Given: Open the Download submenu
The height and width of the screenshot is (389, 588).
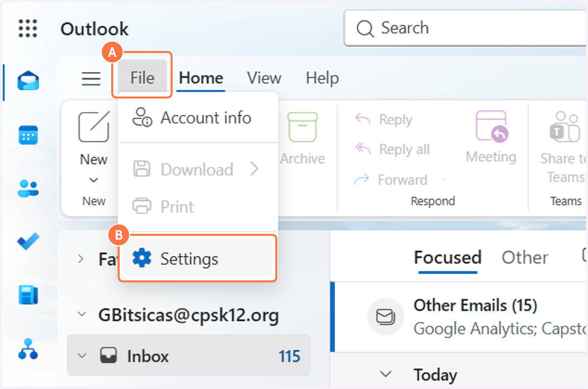Looking at the screenshot, I should point(198,170).
